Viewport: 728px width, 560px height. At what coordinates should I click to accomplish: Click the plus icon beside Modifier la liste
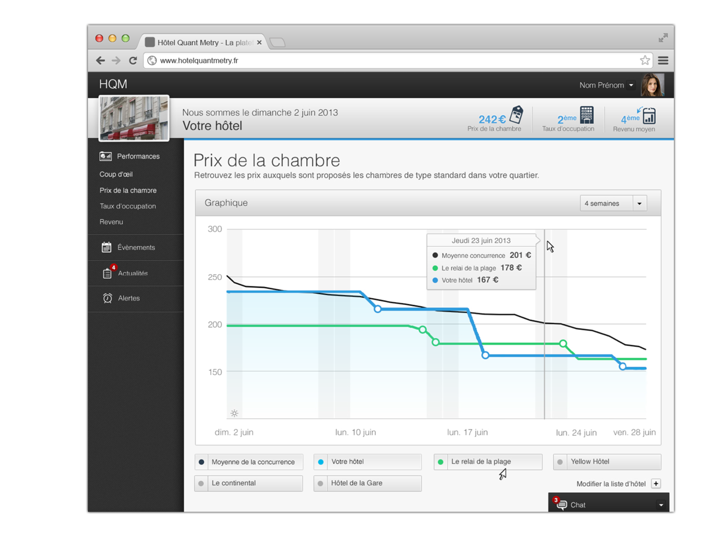656,484
